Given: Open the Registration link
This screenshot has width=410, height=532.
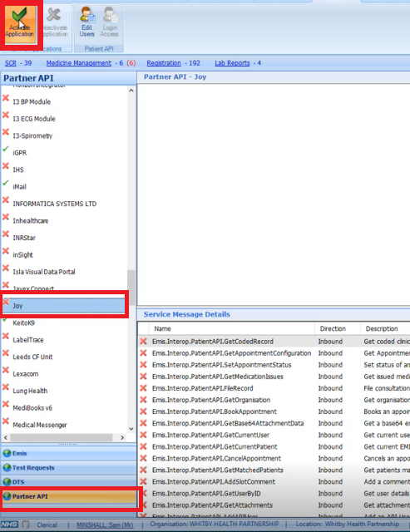Looking at the screenshot, I should [164, 63].
